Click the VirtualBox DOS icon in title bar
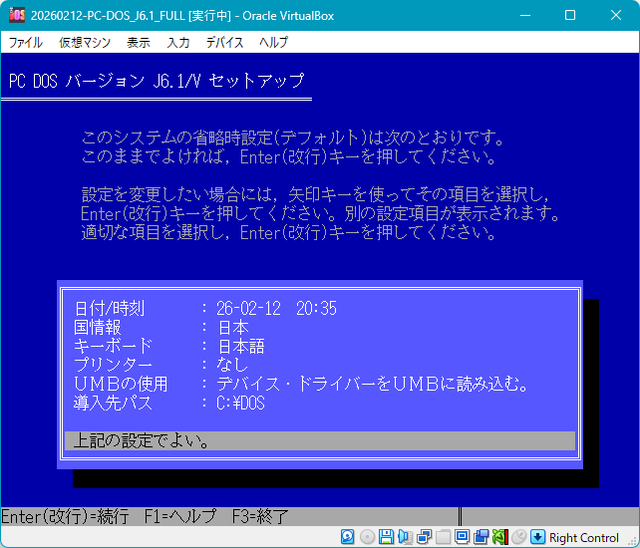 coord(16,15)
